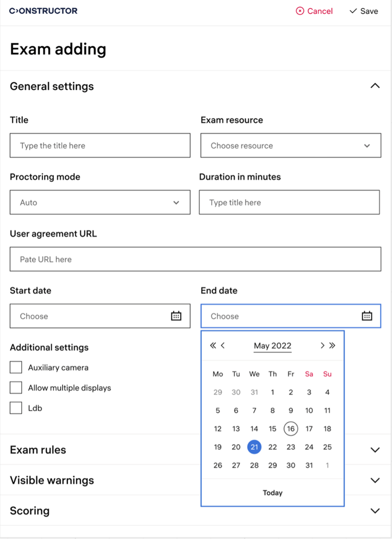
Task: Collapse the General settings section
Action: tap(375, 86)
